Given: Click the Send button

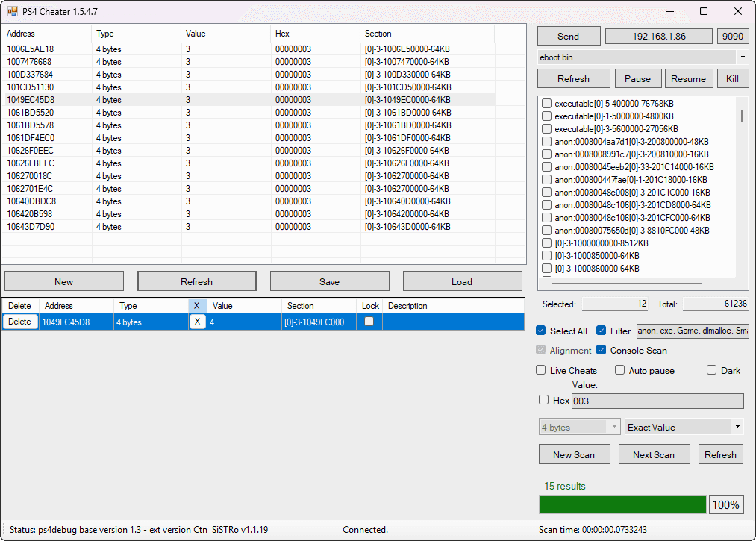Looking at the screenshot, I should pos(569,36).
